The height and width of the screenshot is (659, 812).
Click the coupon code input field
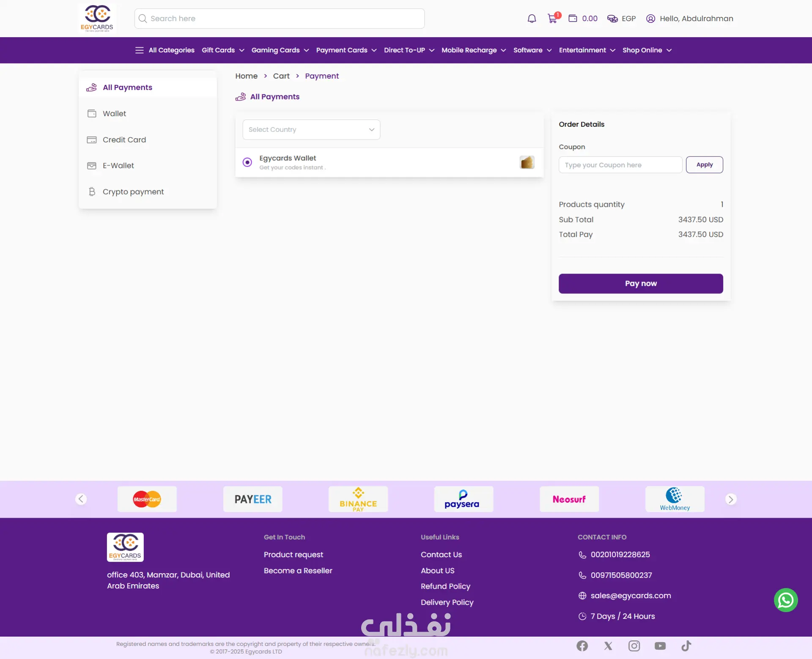pyautogui.click(x=620, y=165)
